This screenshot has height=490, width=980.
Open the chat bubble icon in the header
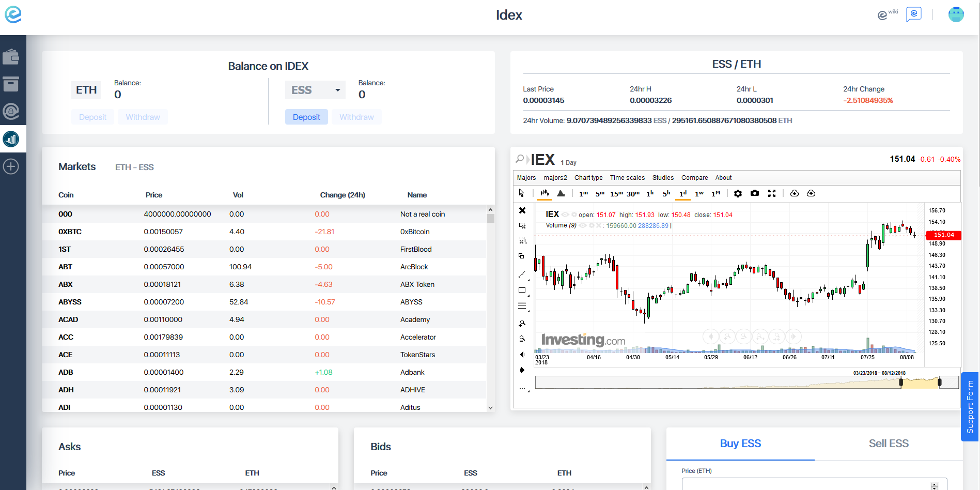pos(913,14)
